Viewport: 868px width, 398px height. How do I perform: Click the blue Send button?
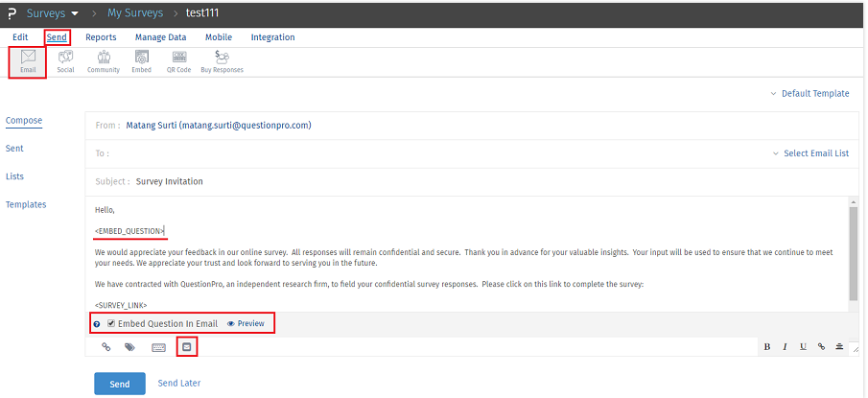pyautogui.click(x=120, y=384)
